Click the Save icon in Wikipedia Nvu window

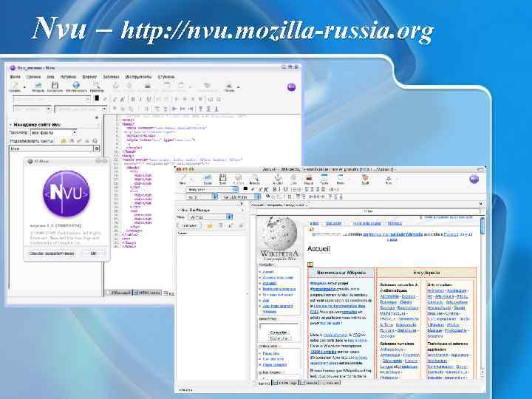pyautogui.click(x=222, y=180)
